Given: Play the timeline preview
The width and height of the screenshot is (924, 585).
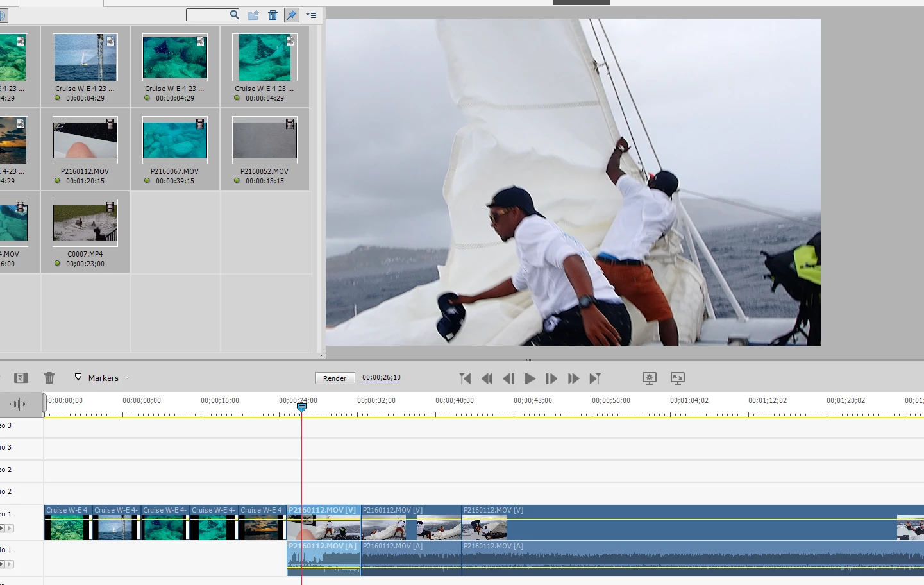Looking at the screenshot, I should point(530,378).
